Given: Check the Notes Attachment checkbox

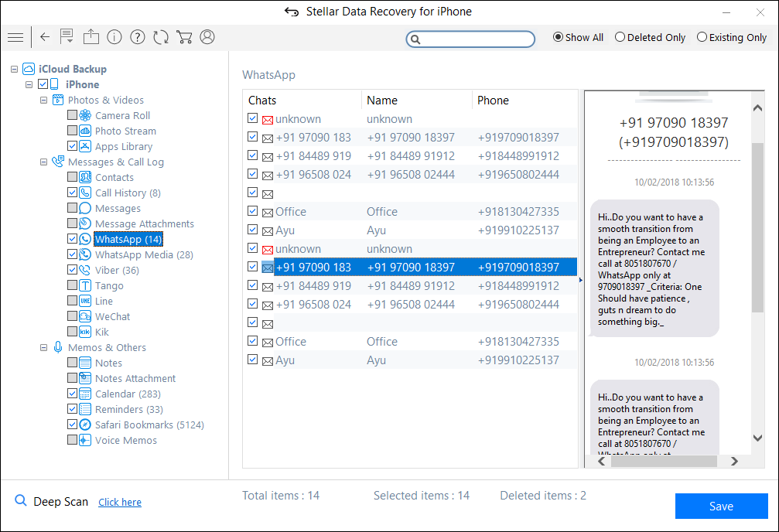Looking at the screenshot, I should 72,378.
